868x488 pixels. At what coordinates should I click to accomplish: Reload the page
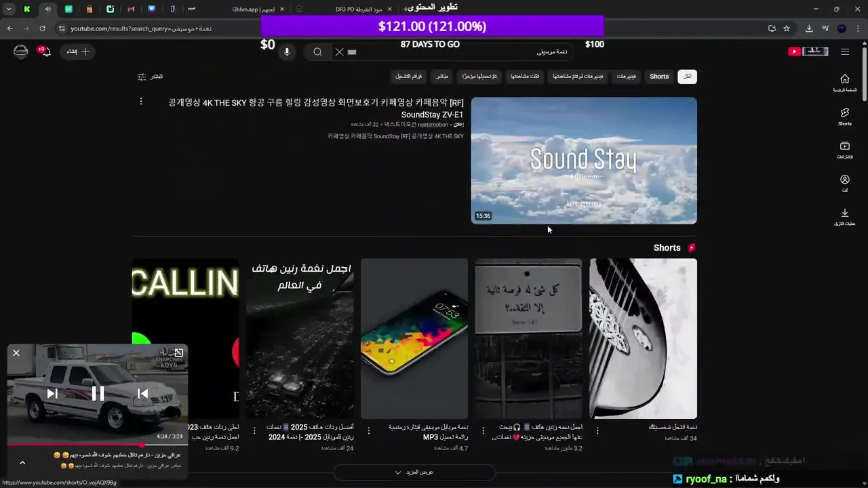[42, 28]
